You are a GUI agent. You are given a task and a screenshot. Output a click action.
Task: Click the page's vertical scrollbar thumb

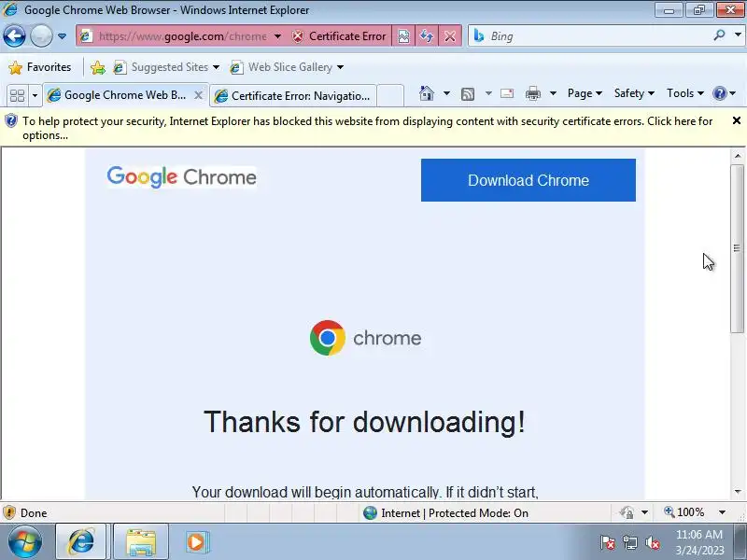[737, 248]
